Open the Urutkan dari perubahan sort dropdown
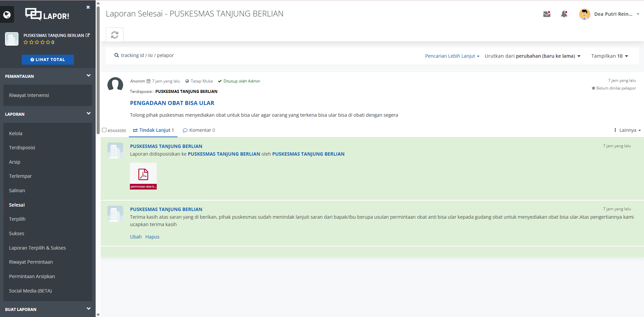Viewport: 644px width, 317px height. 532,56
